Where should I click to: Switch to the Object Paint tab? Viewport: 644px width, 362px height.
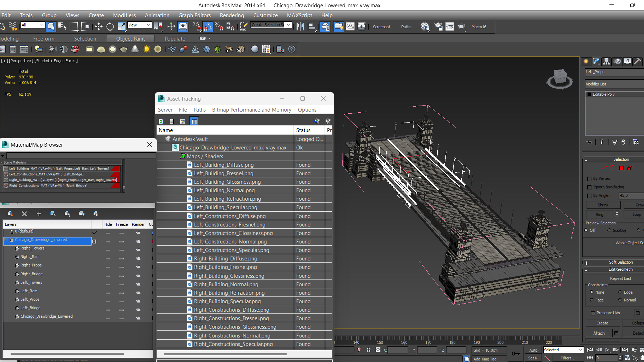pyautogui.click(x=130, y=39)
